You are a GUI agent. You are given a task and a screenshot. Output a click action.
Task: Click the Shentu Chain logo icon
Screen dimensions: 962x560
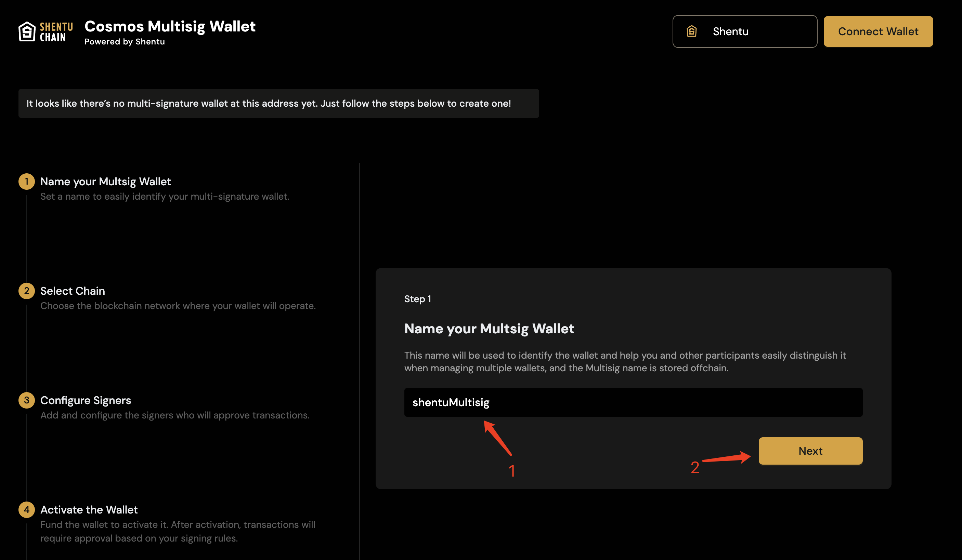pyautogui.click(x=27, y=31)
